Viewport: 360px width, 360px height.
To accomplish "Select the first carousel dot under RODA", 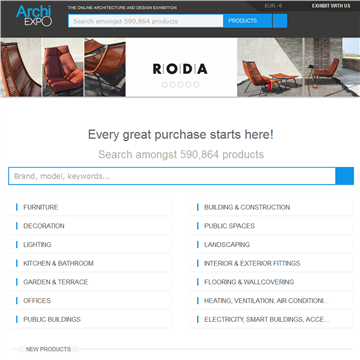I will [x=164, y=85].
